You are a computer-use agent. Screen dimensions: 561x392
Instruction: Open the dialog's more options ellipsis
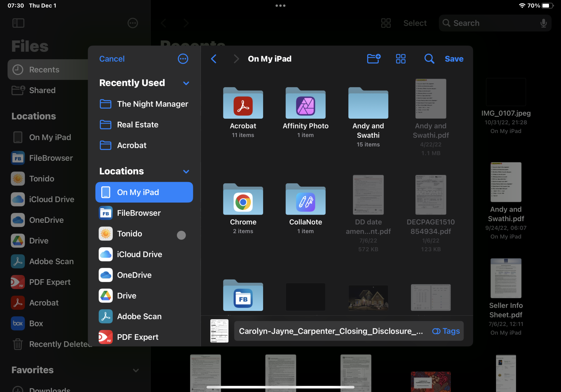(x=183, y=59)
